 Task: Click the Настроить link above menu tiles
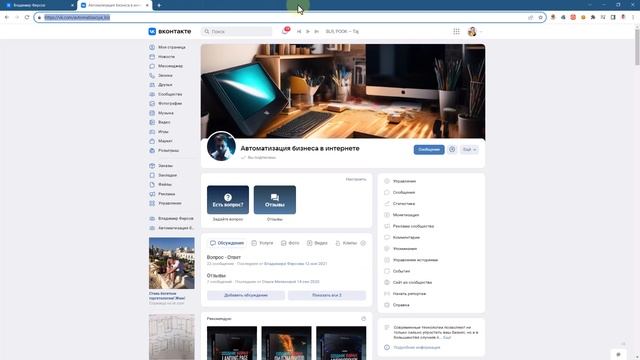point(356,179)
